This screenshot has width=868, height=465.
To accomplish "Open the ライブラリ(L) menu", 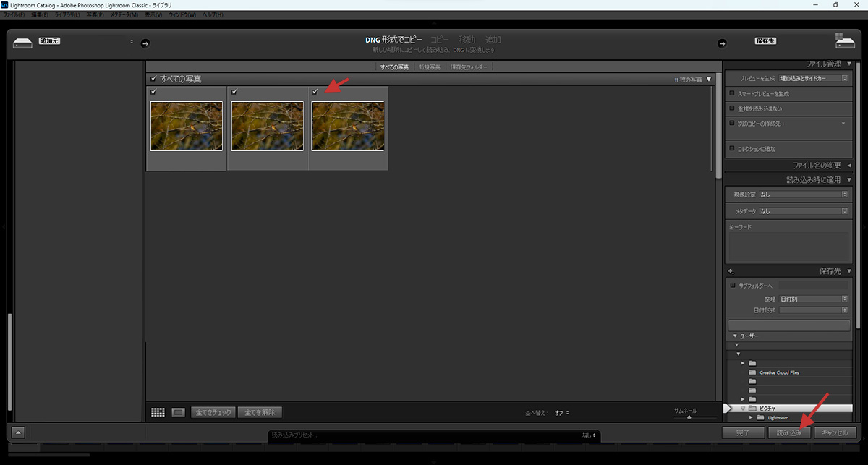I will [x=67, y=14].
